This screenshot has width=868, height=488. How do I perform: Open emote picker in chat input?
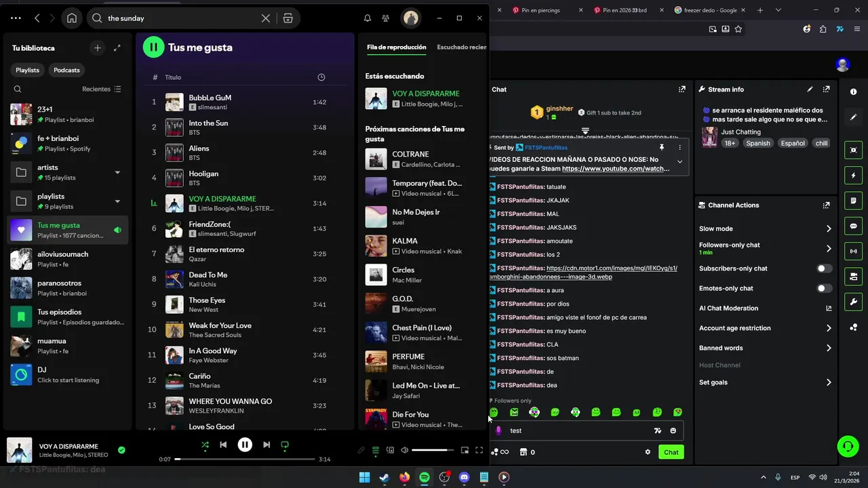coord(673,430)
